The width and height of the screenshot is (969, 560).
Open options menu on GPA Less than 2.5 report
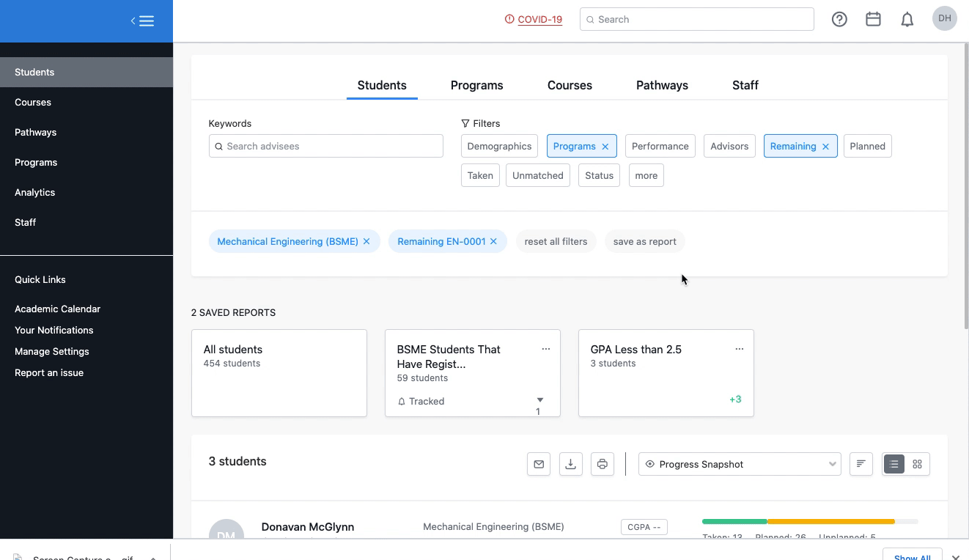pyautogui.click(x=739, y=350)
